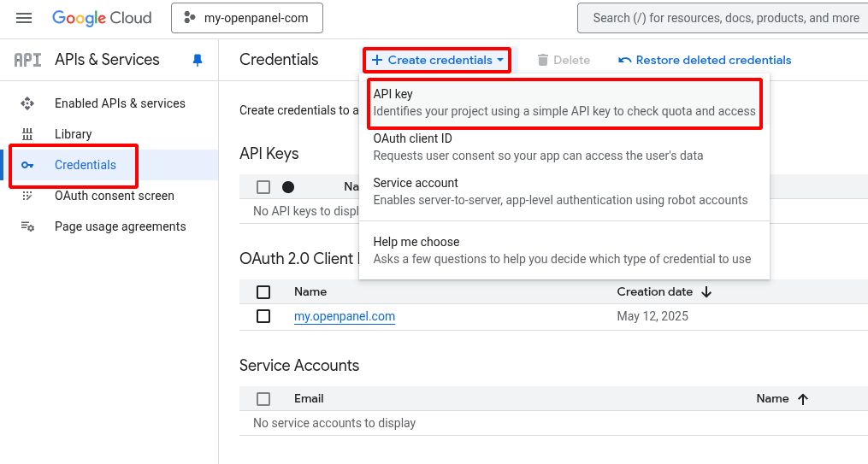Image resolution: width=868 pixels, height=464 pixels.
Task: Click the Email column header in Service Accounts
Action: tap(309, 399)
